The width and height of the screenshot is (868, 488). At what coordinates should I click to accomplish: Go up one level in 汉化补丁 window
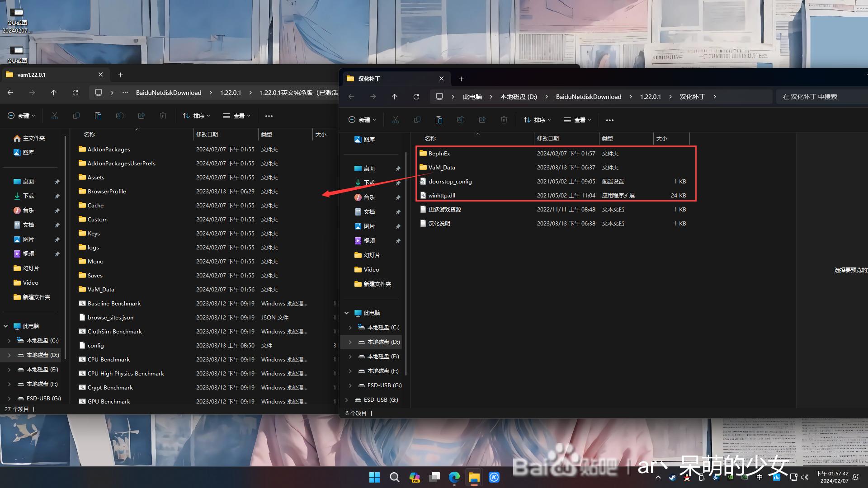tap(395, 97)
